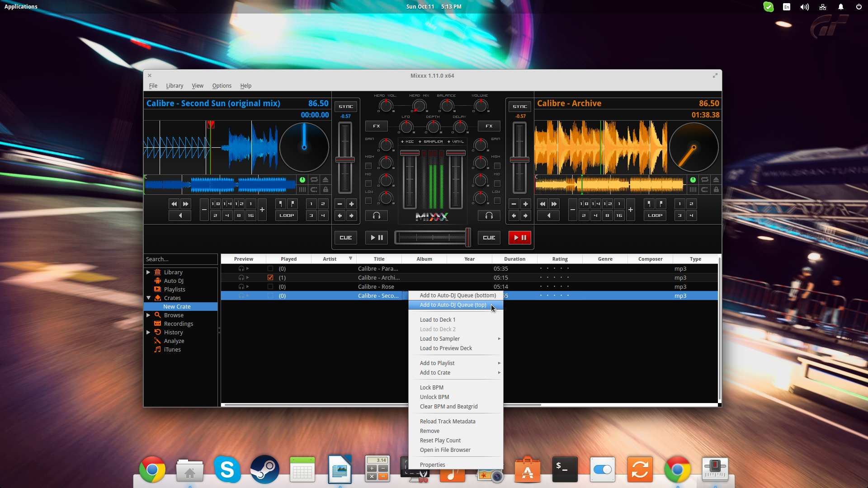Open Steam from the dock
Screen dimensions: 868x488
[265, 469]
